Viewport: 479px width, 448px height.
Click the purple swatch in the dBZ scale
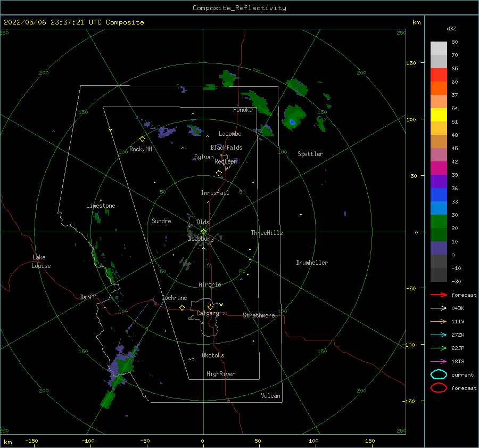[439, 182]
